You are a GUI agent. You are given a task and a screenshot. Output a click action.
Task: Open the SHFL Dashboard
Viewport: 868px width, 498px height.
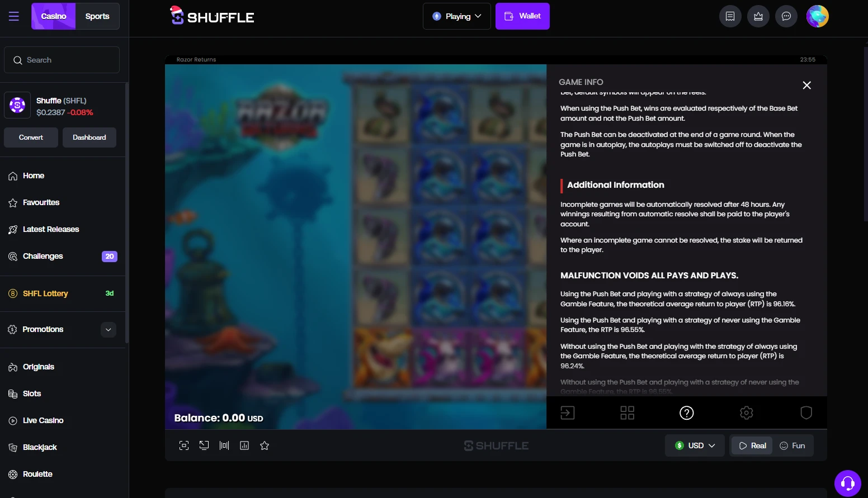89,137
